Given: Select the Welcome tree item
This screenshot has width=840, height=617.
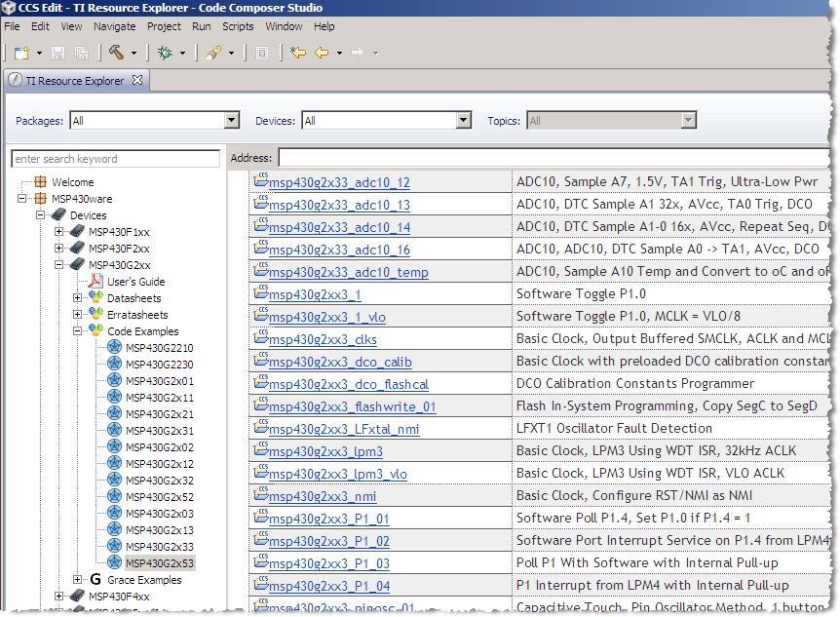Looking at the screenshot, I should (x=73, y=182).
